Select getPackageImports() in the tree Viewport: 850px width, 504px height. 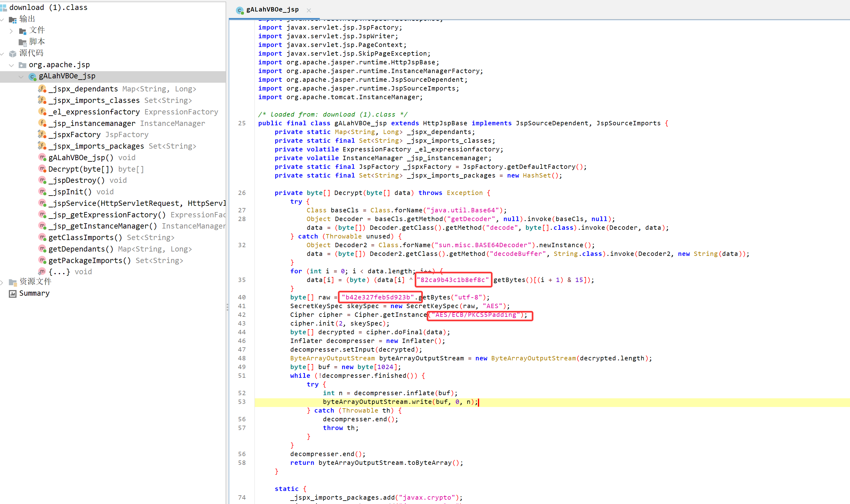[x=89, y=261]
